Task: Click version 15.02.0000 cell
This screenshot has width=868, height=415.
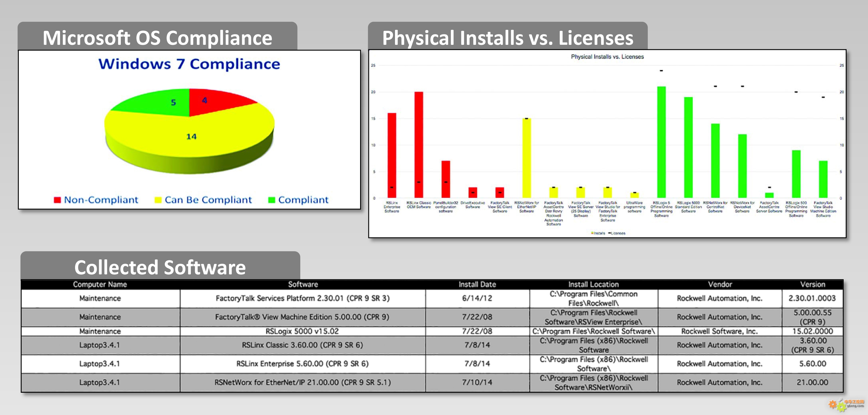Action: pos(812,331)
